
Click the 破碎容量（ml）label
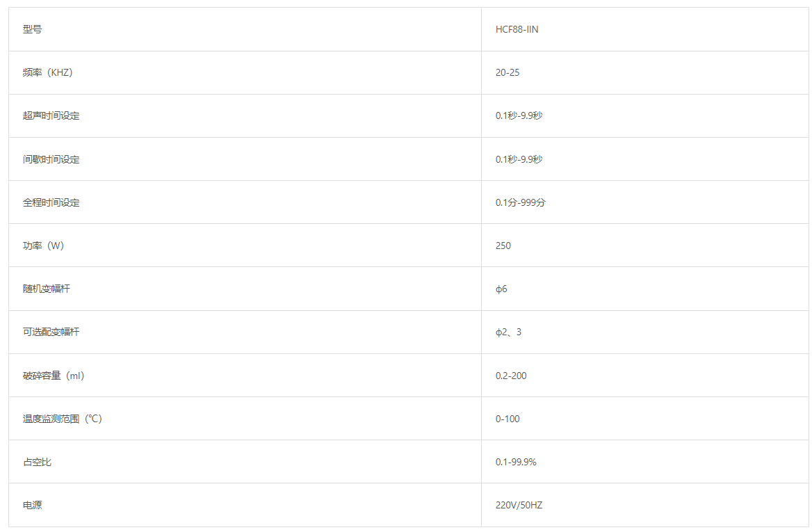click(54, 376)
